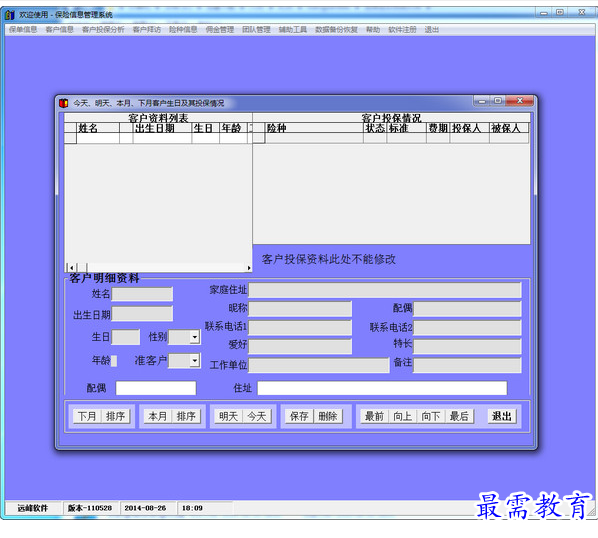The height and width of the screenshot is (538, 598).
Task: Click the 被保人 column header
Action: click(x=509, y=128)
